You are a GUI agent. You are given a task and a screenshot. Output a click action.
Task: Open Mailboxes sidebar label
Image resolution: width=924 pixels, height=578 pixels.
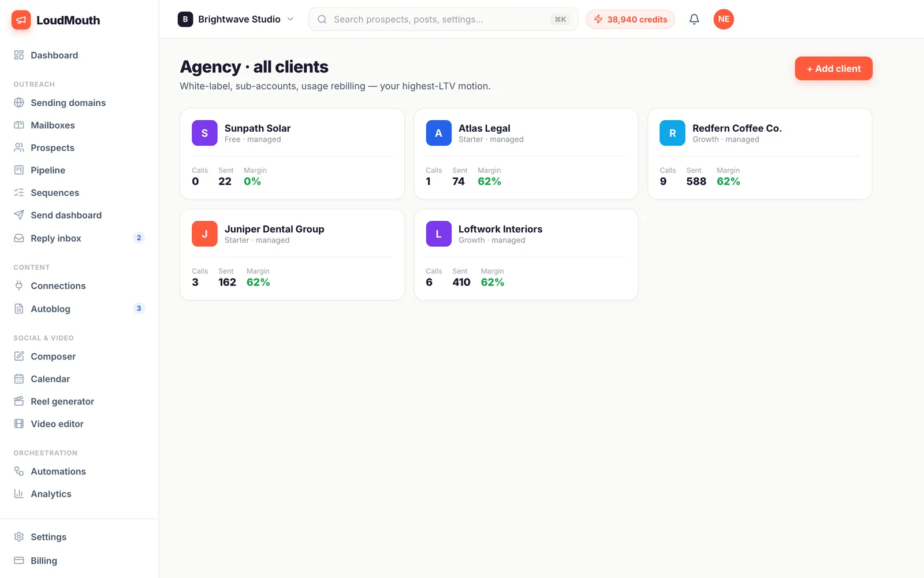[x=53, y=125]
